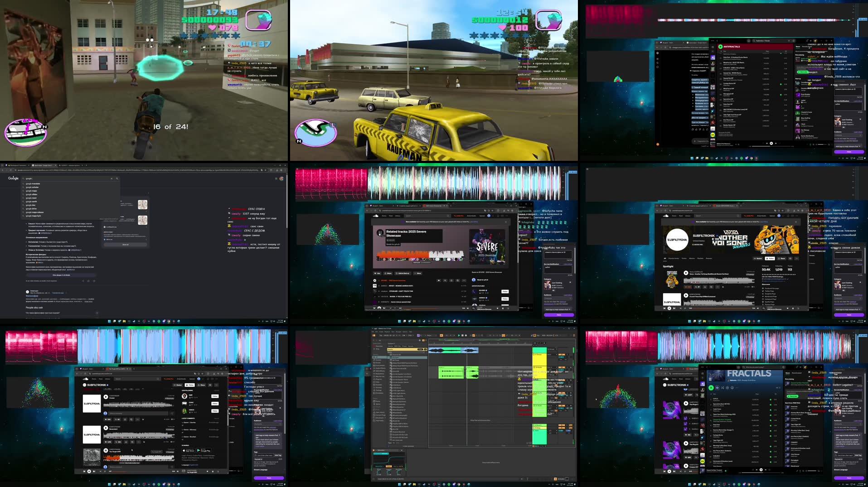
Task: Click Station on the Another Yoi Song banner page
Action: pyautogui.click(x=758, y=258)
